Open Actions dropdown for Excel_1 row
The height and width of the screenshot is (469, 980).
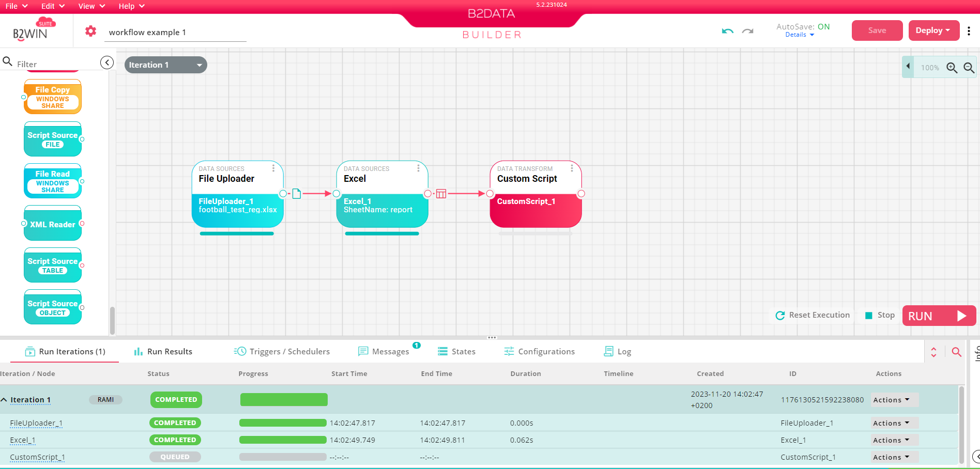click(891, 440)
